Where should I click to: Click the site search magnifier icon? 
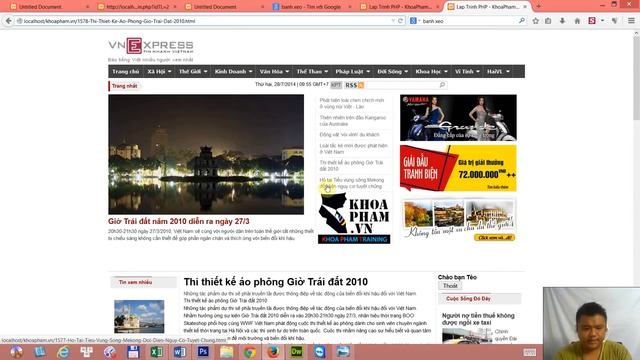tap(442, 85)
